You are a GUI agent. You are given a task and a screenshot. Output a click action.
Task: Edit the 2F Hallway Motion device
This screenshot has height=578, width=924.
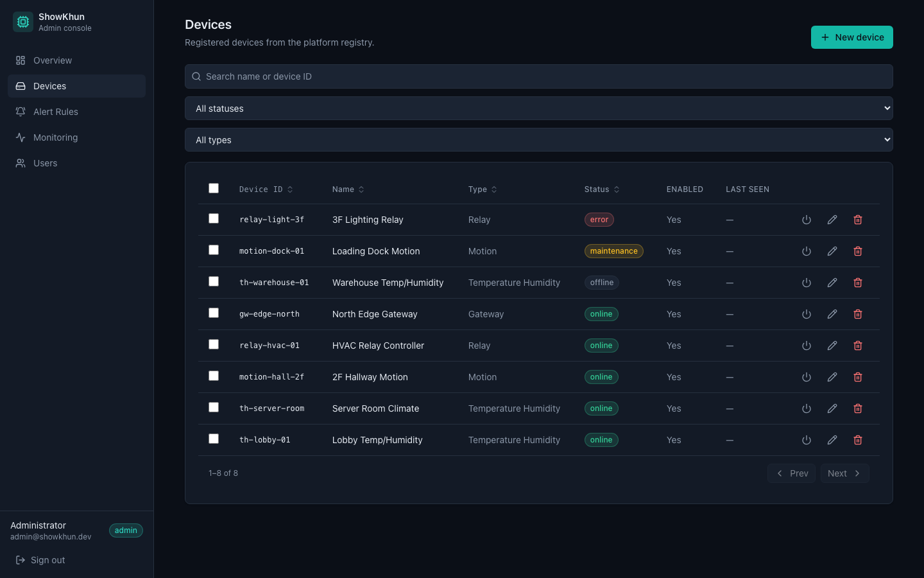(832, 377)
